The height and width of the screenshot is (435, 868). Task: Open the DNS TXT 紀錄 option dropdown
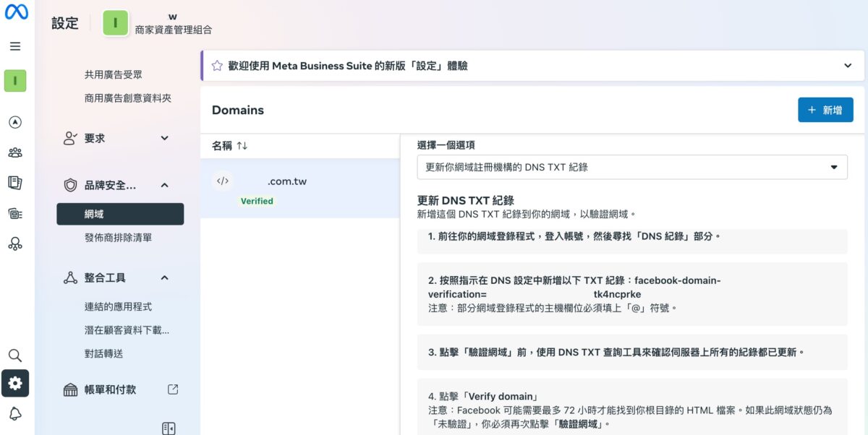[x=632, y=167]
